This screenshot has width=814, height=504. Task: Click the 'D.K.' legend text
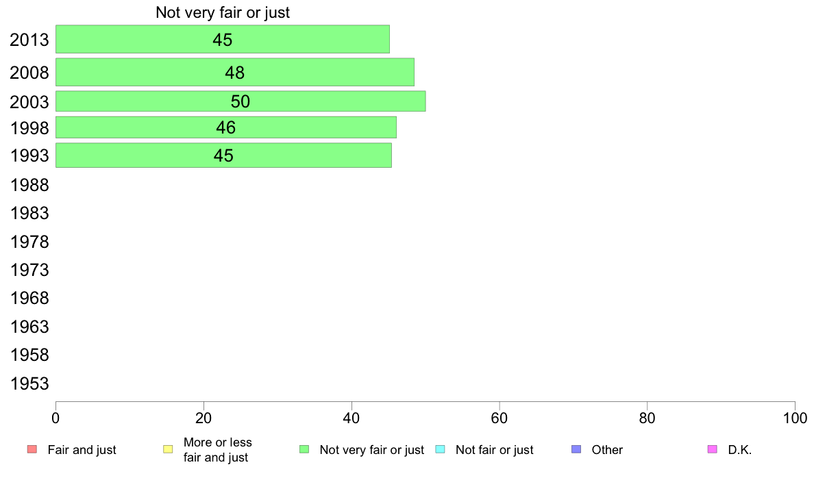coord(740,450)
